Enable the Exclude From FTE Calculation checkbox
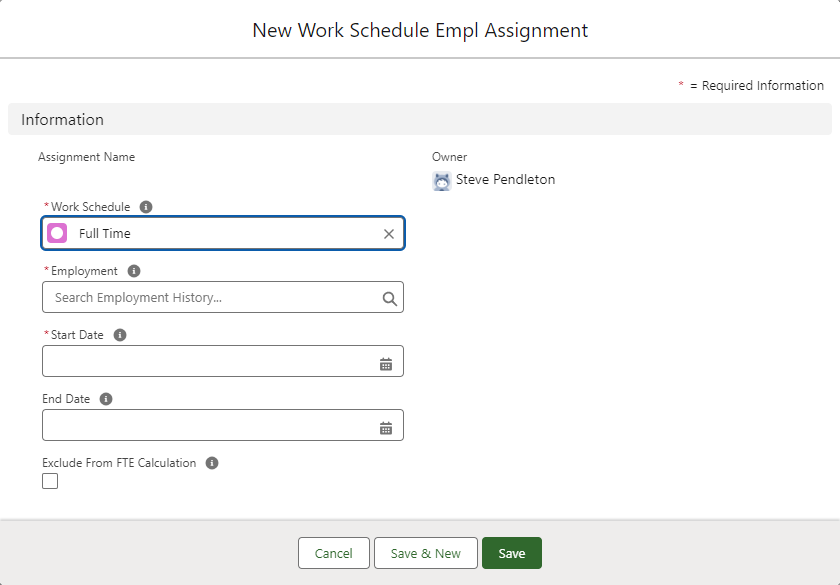840x585 pixels. (x=50, y=481)
